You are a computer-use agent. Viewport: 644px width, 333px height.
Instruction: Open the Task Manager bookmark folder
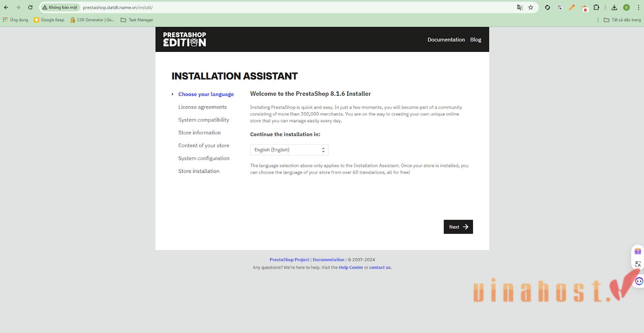pyautogui.click(x=137, y=20)
